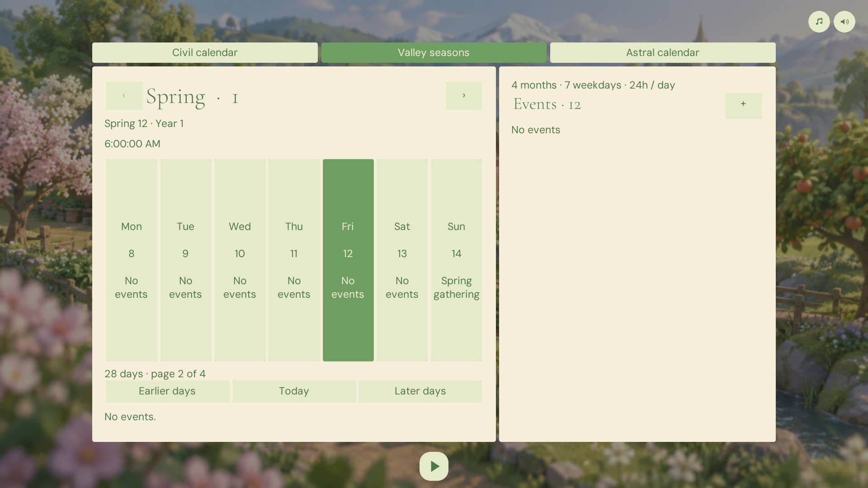Select Tue 9 day column
868x488 pixels.
185,260
